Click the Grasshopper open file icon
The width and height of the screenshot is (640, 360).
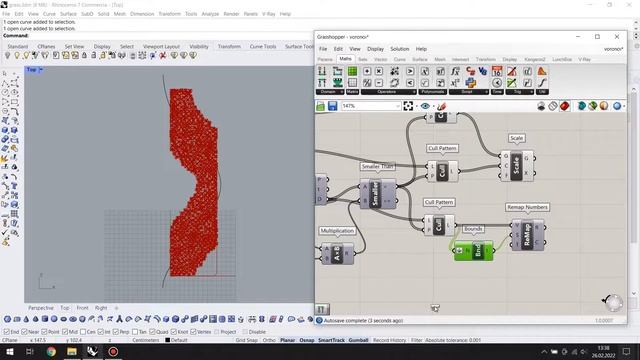pos(320,106)
